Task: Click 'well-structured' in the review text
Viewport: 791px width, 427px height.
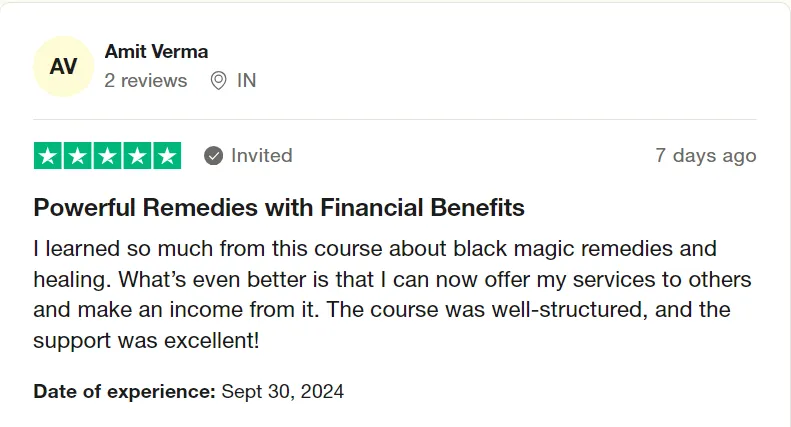Action: (570, 310)
